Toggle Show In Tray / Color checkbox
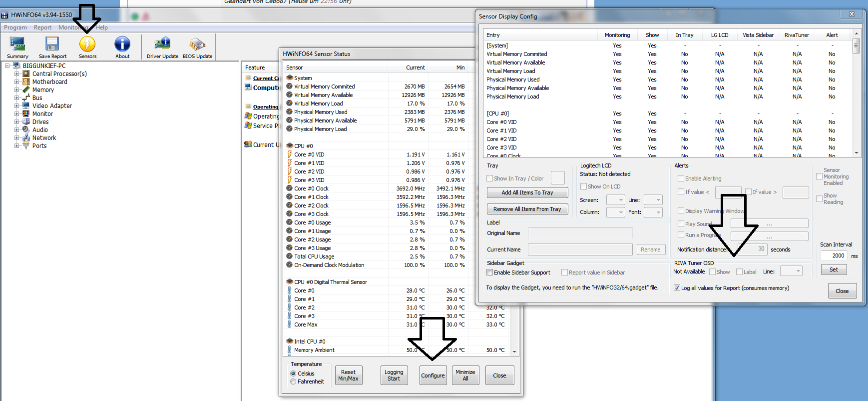 tap(490, 178)
